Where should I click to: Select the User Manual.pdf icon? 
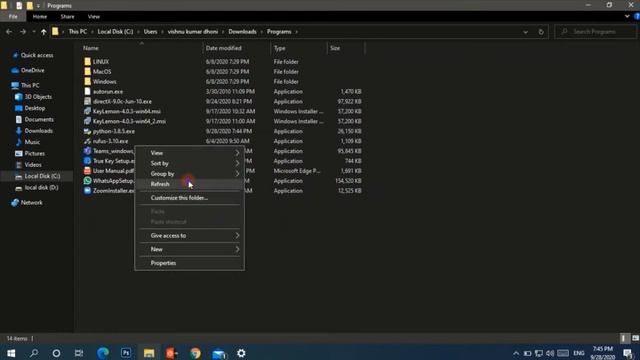point(87,171)
